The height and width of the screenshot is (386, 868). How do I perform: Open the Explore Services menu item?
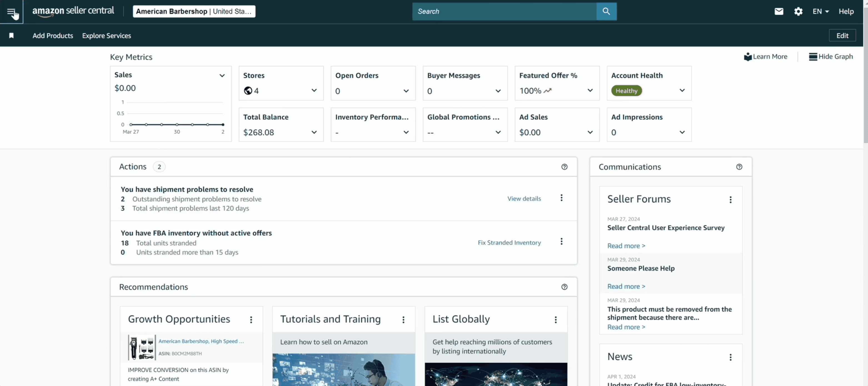(x=106, y=36)
